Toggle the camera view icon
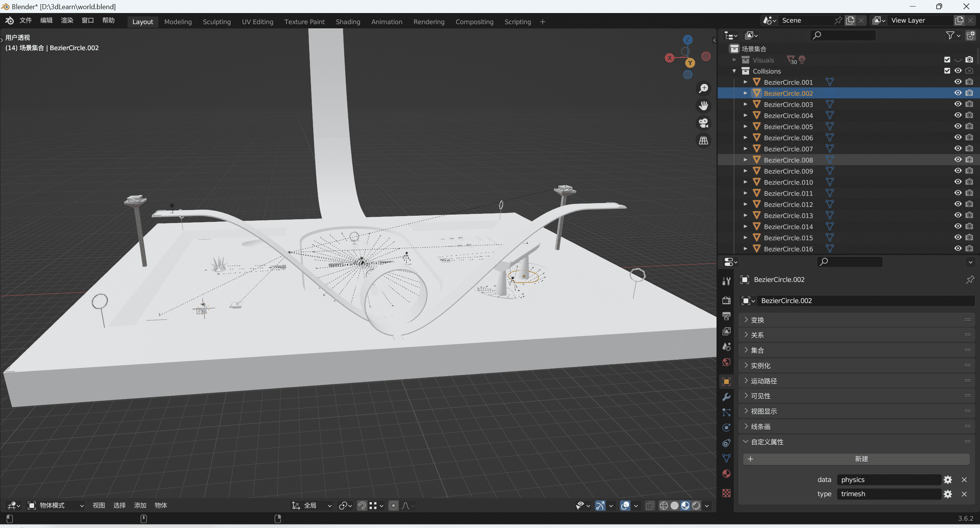This screenshot has height=528, width=980. (x=704, y=123)
